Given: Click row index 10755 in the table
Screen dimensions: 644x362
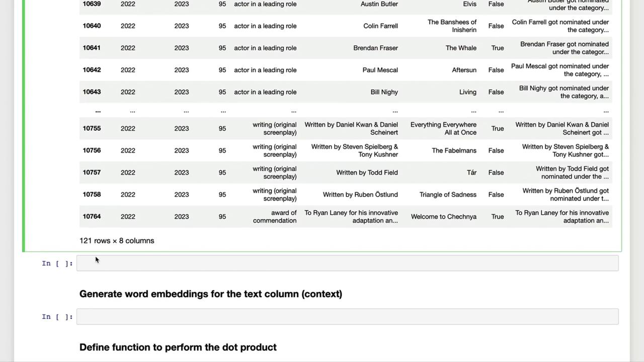Looking at the screenshot, I should click(92, 128).
